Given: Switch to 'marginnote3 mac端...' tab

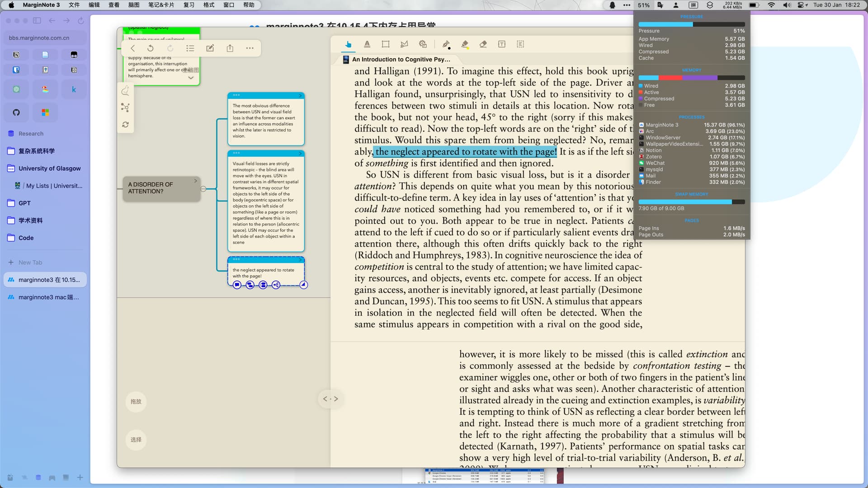Looking at the screenshot, I should [45, 297].
